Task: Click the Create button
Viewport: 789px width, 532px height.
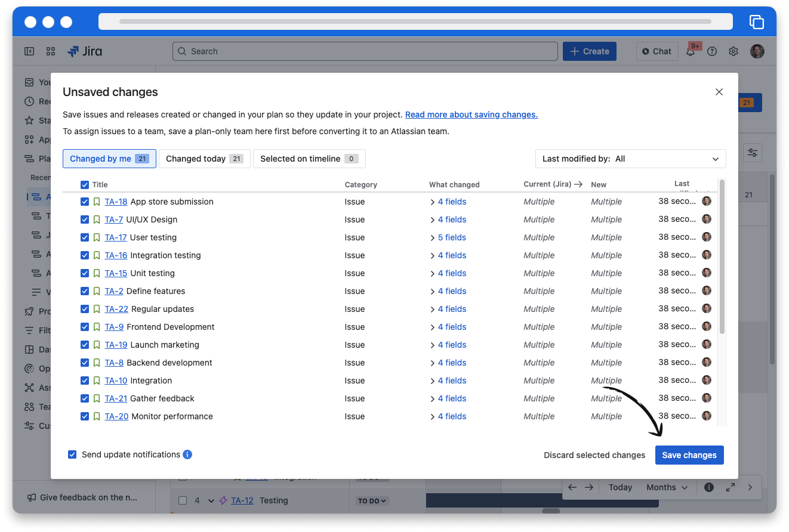Action: pyautogui.click(x=590, y=51)
